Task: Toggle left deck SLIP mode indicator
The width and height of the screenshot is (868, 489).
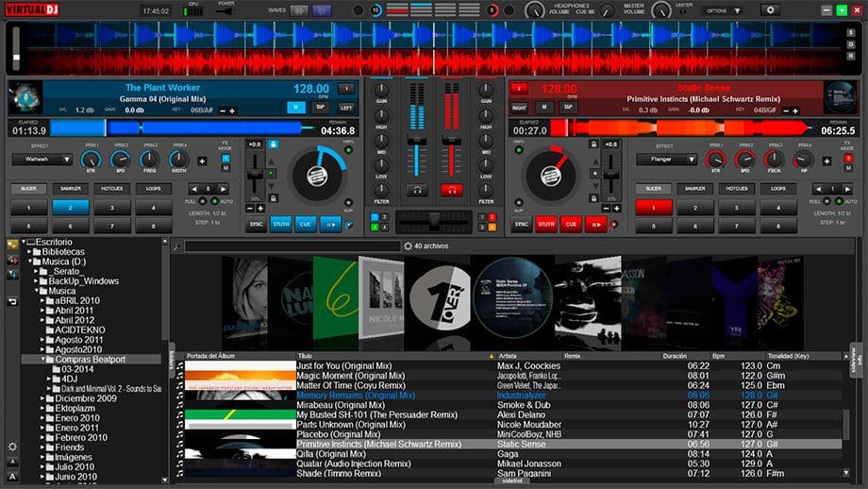Action: point(348,203)
